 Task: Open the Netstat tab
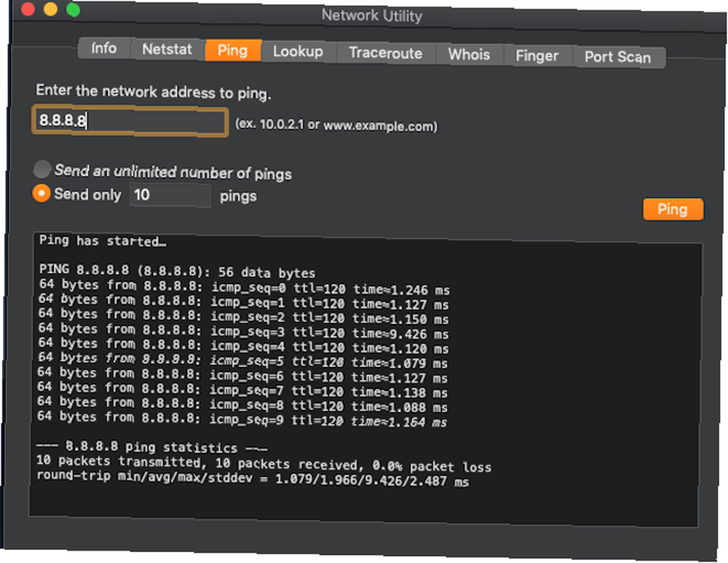167,50
